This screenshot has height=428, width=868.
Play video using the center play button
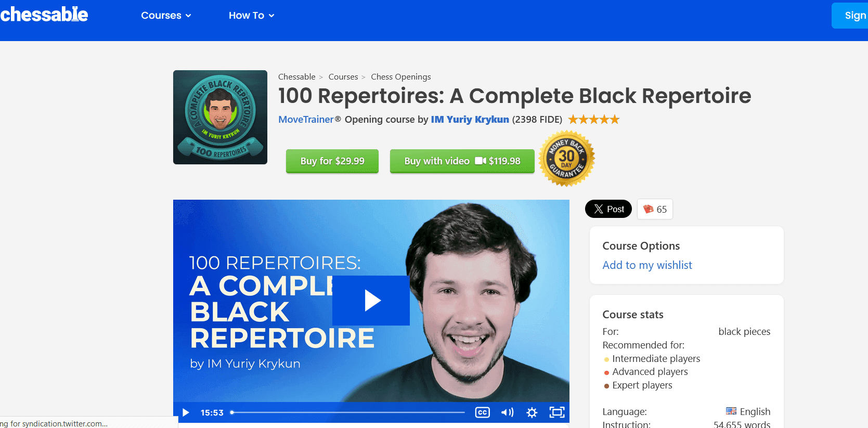tap(371, 301)
